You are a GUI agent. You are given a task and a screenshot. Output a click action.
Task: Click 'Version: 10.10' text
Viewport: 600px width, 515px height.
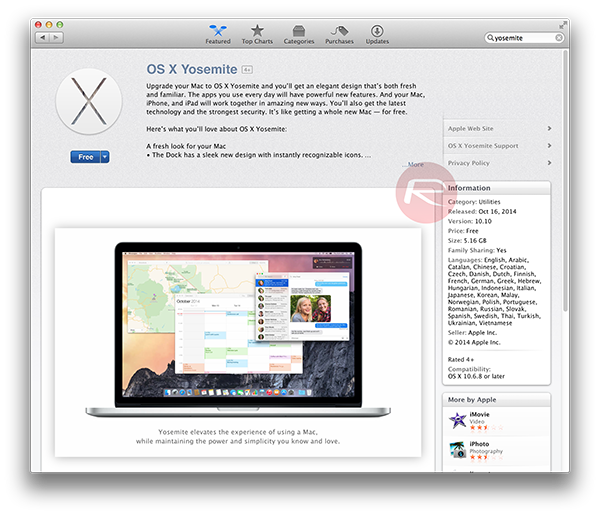click(x=470, y=221)
